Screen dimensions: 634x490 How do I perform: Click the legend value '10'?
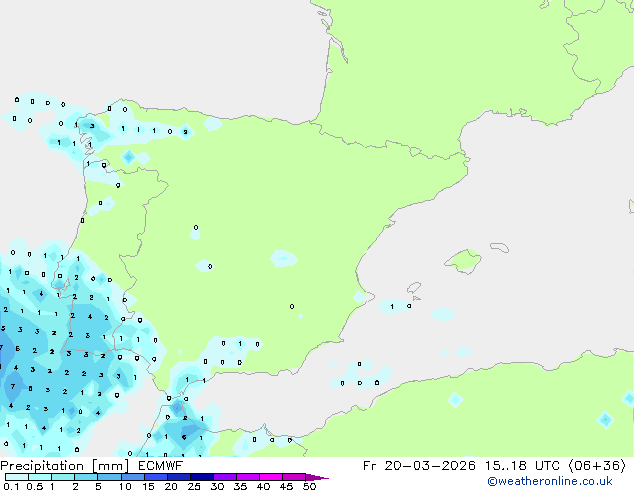125,486
